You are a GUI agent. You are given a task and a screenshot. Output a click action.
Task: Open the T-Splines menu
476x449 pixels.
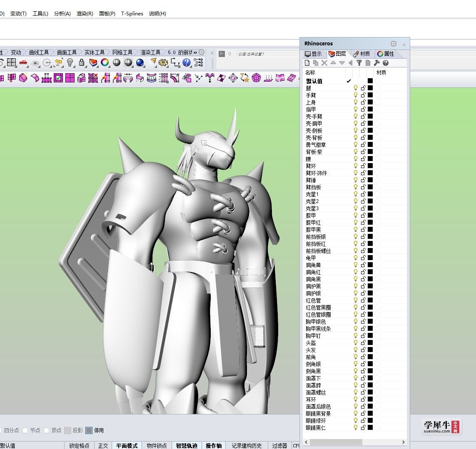(132, 14)
